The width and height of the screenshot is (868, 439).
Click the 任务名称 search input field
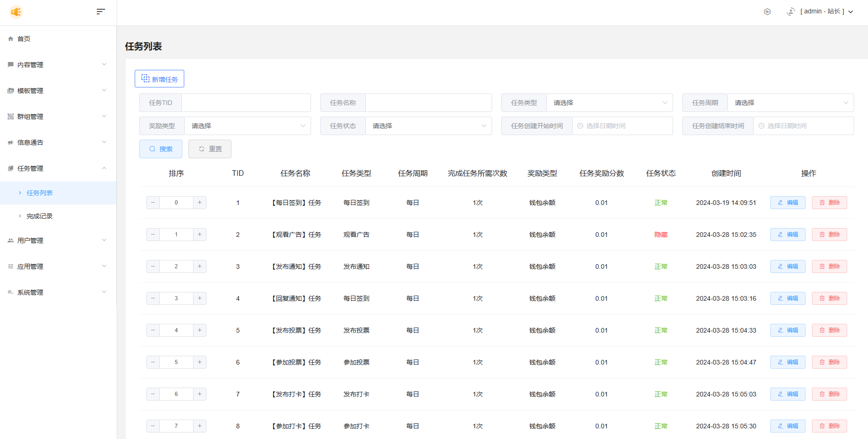tap(428, 103)
